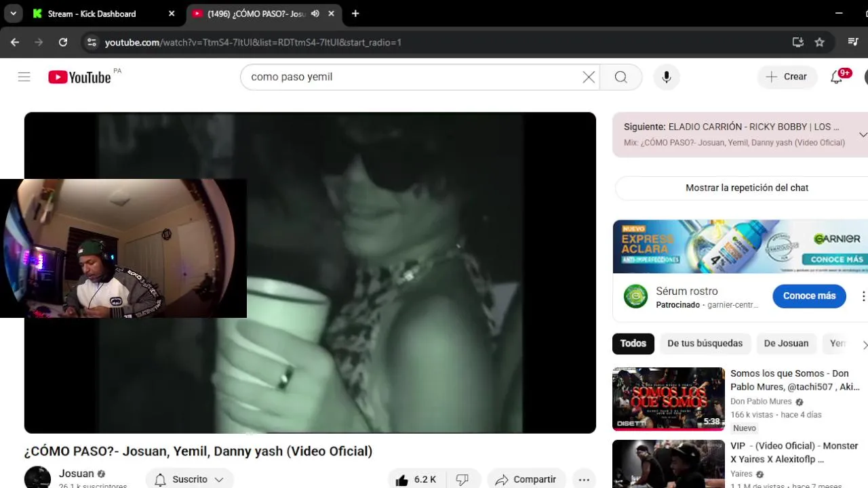
Task: Open the Garnier Express Aclara ad banner
Action: click(x=740, y=246)
